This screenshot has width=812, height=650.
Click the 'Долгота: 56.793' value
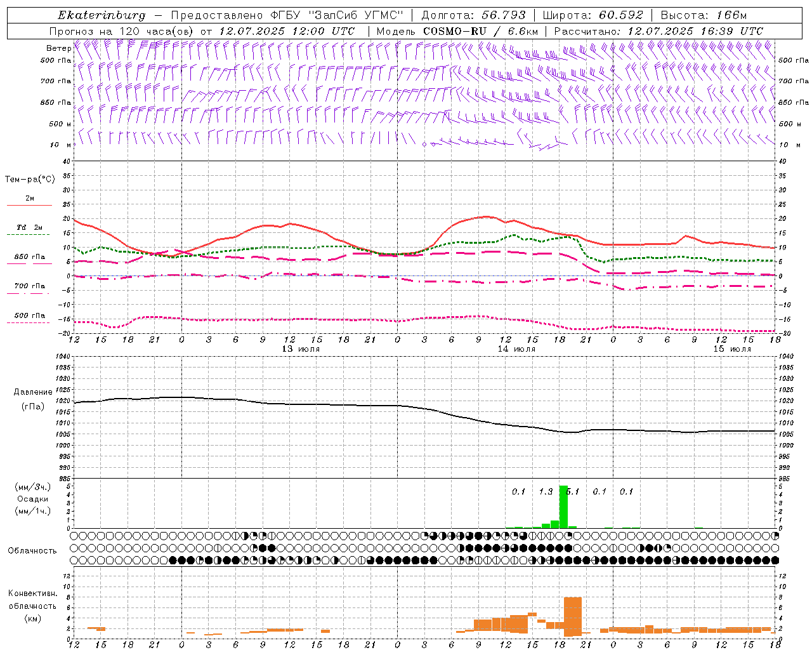coord(473,15)
